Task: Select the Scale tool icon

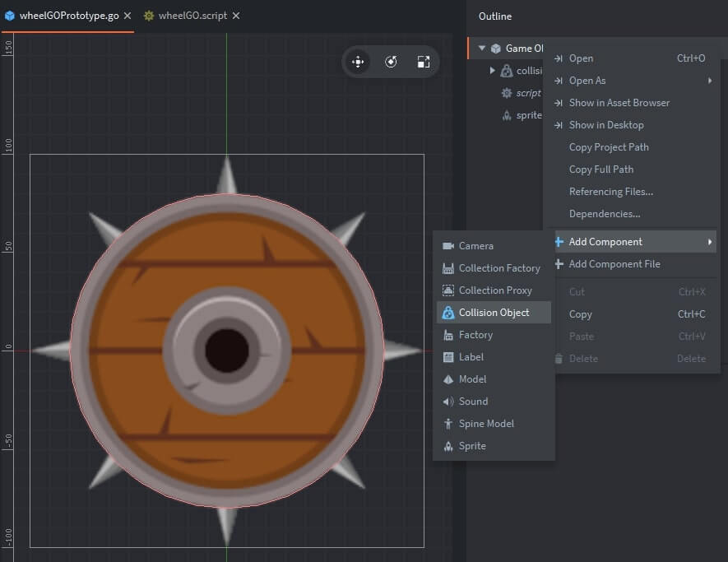Action: (x=423, y=61)
